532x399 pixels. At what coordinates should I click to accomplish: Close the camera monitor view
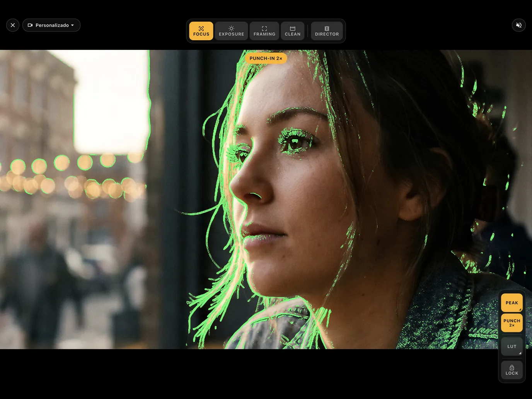click(x=13, y=25)
